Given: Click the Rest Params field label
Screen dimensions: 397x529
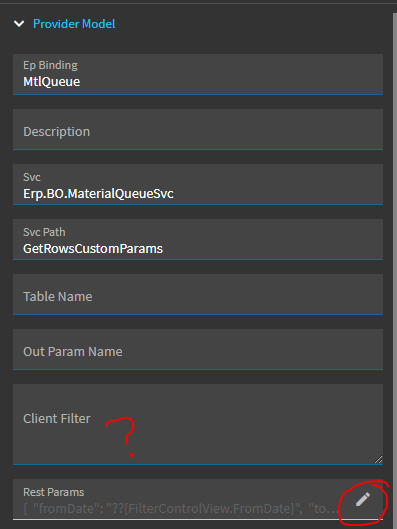Looking at the screenshot, I should point(54,492).
